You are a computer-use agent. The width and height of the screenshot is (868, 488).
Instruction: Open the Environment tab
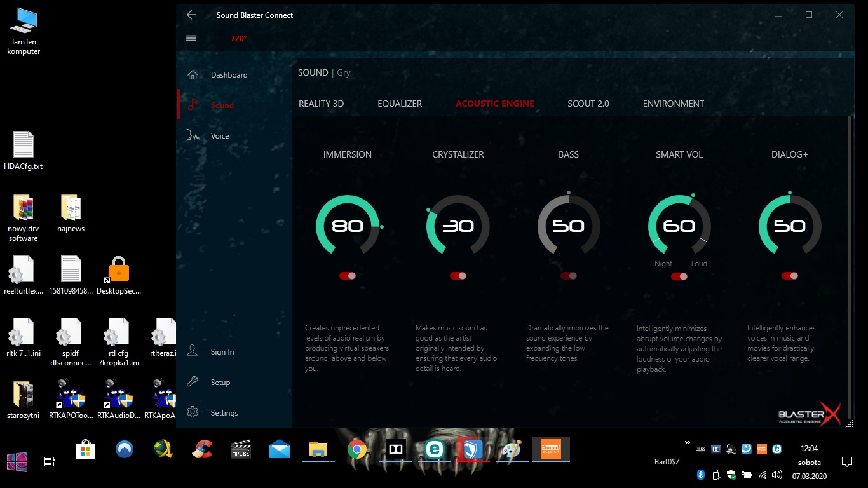(674, 104)
